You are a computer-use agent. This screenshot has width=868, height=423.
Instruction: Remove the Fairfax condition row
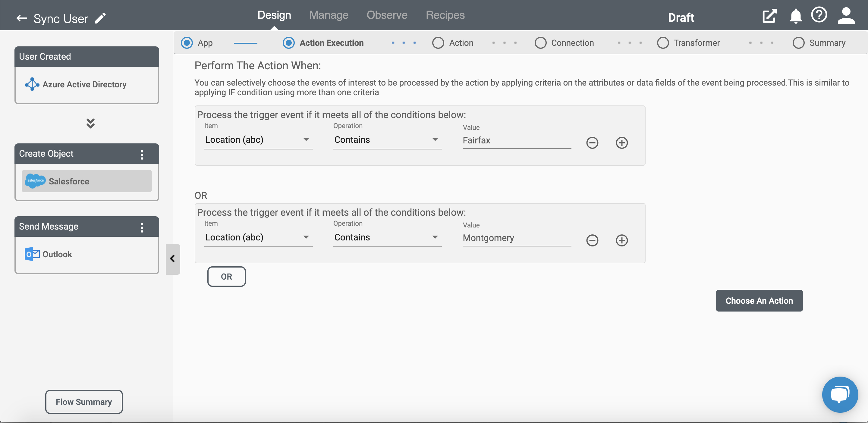coord(592,143)
